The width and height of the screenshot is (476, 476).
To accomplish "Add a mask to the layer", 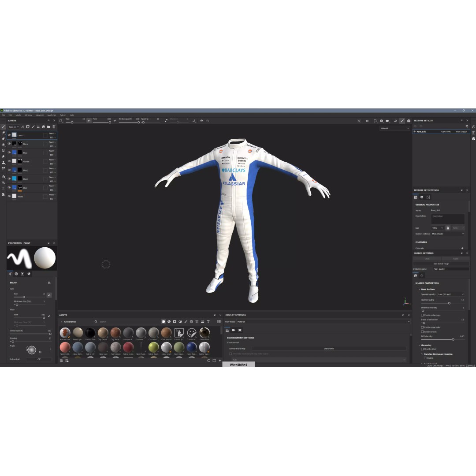I will [28, 127].
